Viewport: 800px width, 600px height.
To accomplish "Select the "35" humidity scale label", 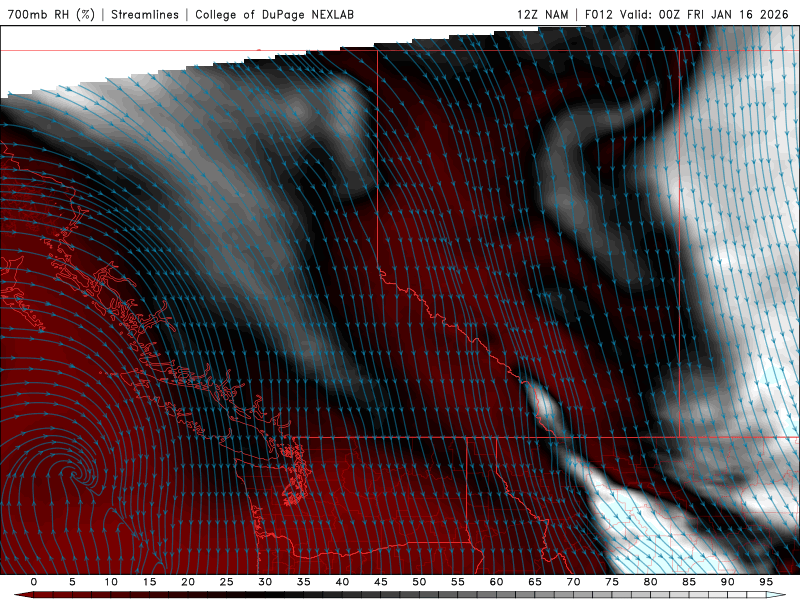I will (303, 582).
